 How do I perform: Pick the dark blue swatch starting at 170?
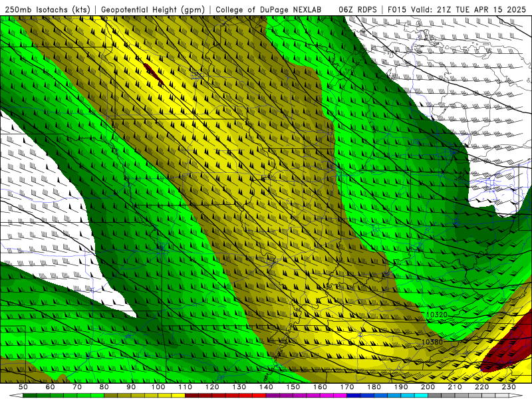(x=354, y=395)
